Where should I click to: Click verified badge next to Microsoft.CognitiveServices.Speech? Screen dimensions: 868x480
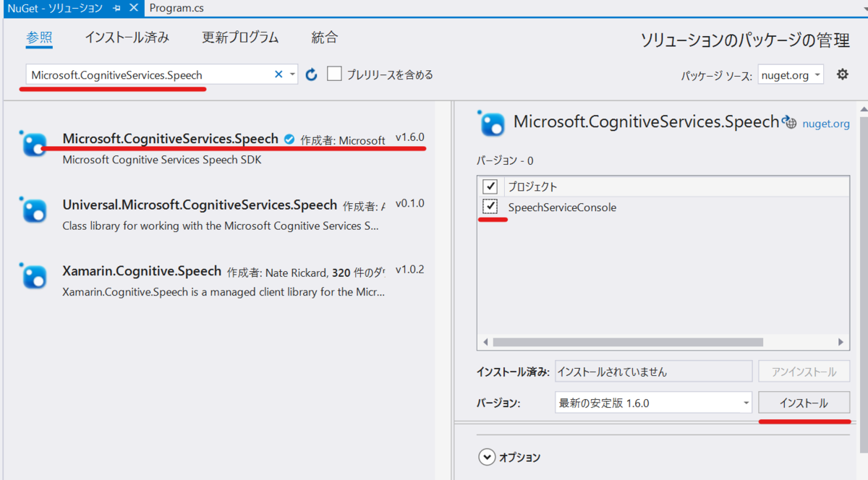pos(289,140)
